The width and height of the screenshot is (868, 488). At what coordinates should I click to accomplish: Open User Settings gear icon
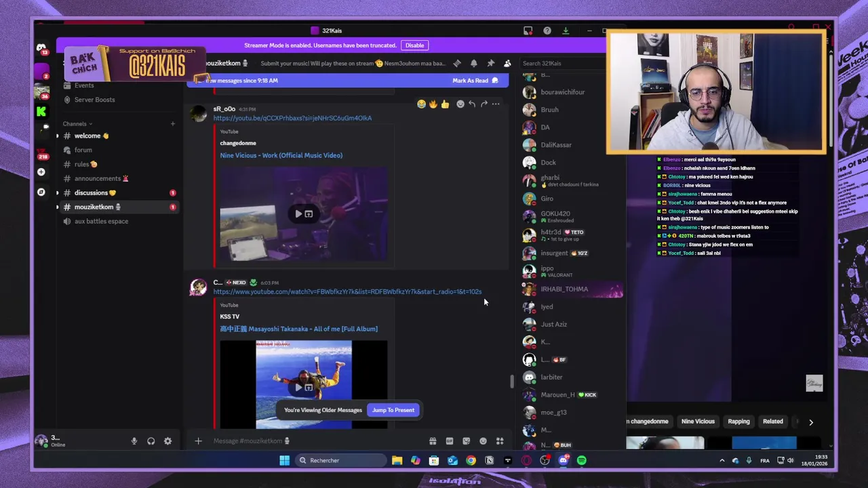pos(167,441)
